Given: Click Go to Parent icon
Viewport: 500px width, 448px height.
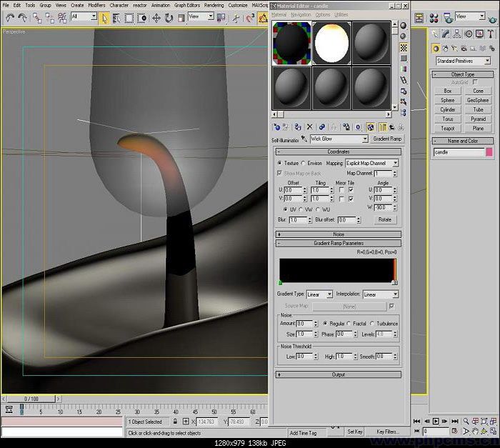Looking at the screenshot, I should tap(391, 127).
